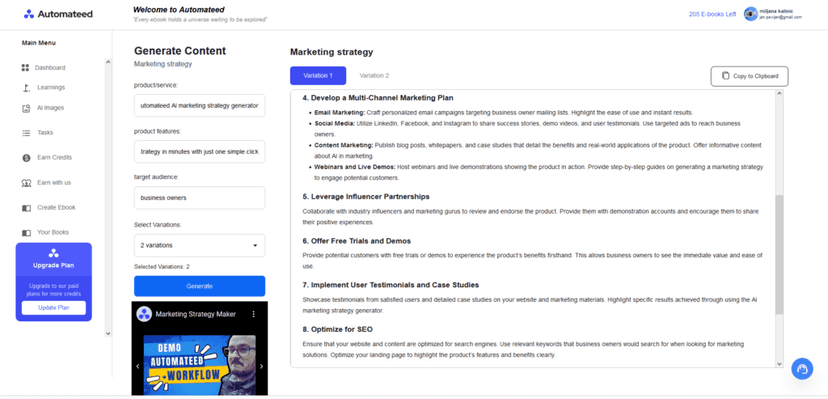This screenshot has width=828, height=399.
Task: Select the Earn Credits coin icon
Action: coord(26,158)
